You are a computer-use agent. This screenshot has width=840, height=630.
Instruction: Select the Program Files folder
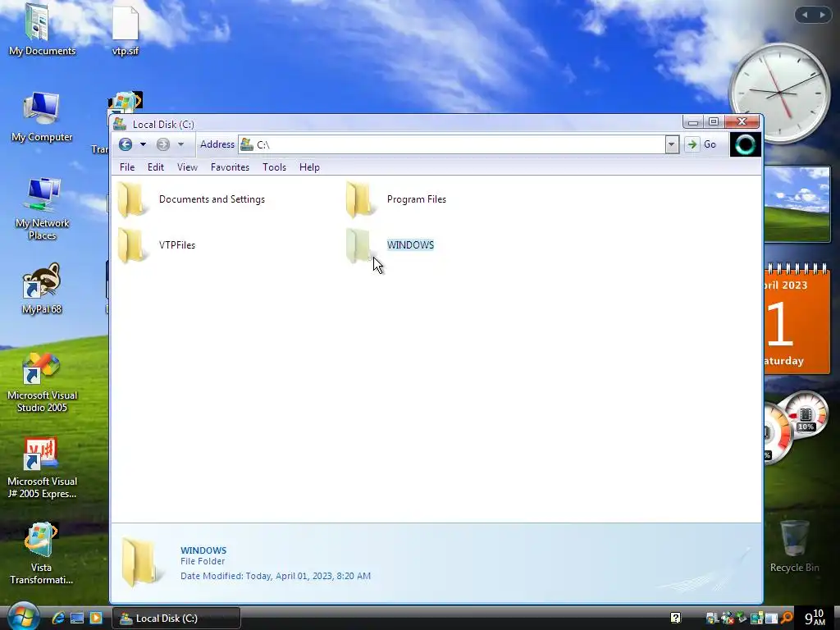pos(396,199)
